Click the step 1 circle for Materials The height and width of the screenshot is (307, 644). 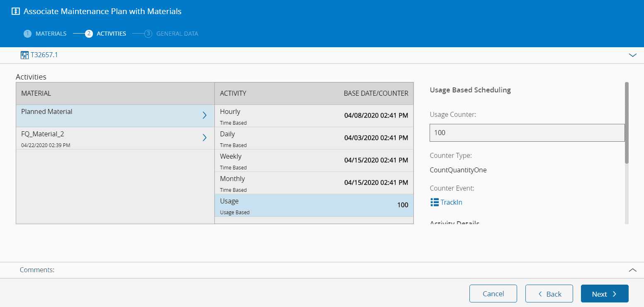(27, 34)
